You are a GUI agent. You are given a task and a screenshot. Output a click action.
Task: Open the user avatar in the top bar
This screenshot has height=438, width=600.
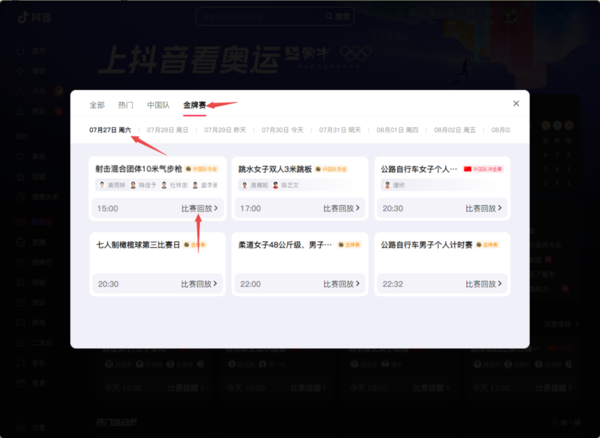coord(510,16)
